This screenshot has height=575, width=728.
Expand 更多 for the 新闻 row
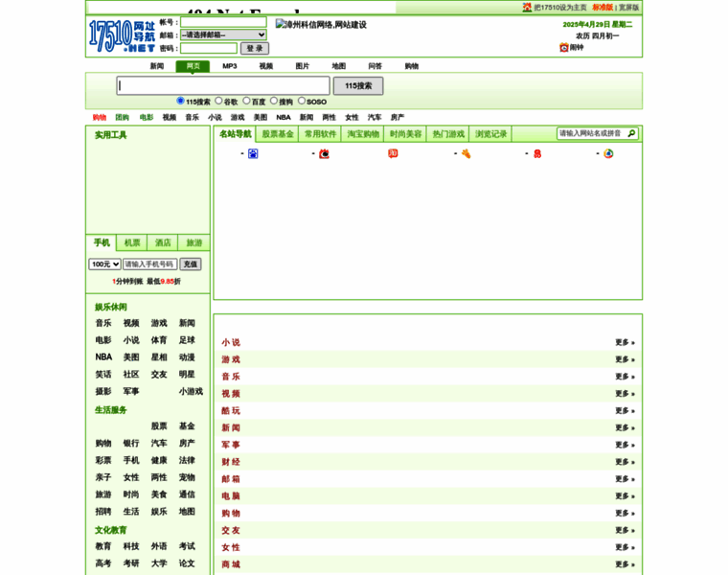coord(625,427)
